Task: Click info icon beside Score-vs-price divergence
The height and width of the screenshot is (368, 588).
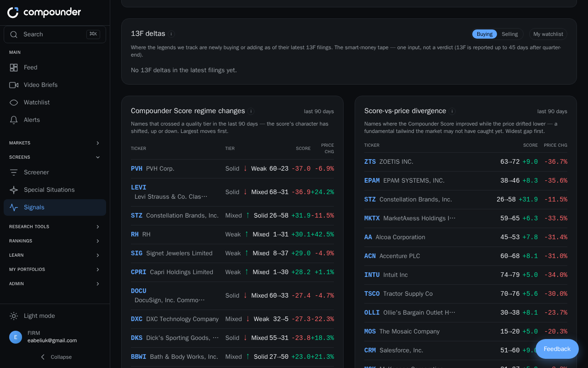Action: pos(452,111)
